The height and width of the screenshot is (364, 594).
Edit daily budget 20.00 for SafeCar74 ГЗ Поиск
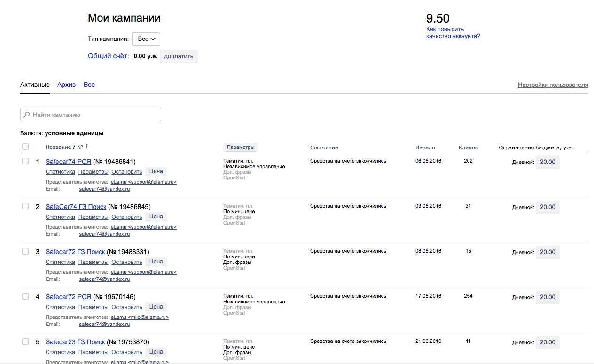[x=547, y=207]
